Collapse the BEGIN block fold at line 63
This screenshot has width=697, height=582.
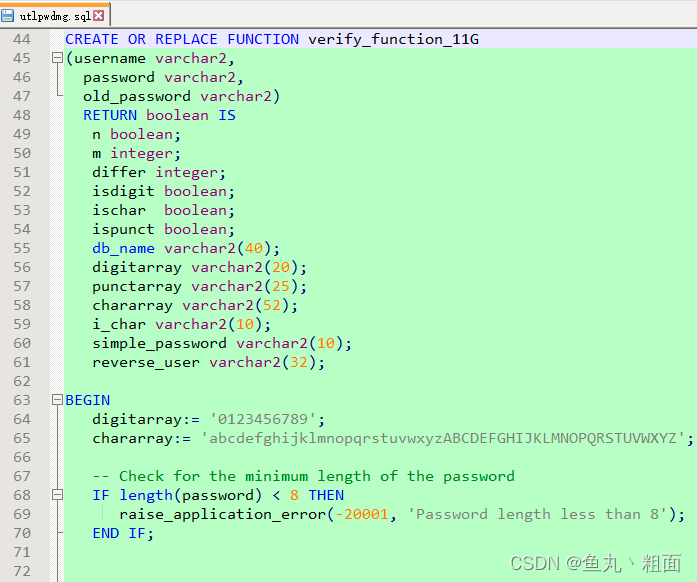click(57, 400)
